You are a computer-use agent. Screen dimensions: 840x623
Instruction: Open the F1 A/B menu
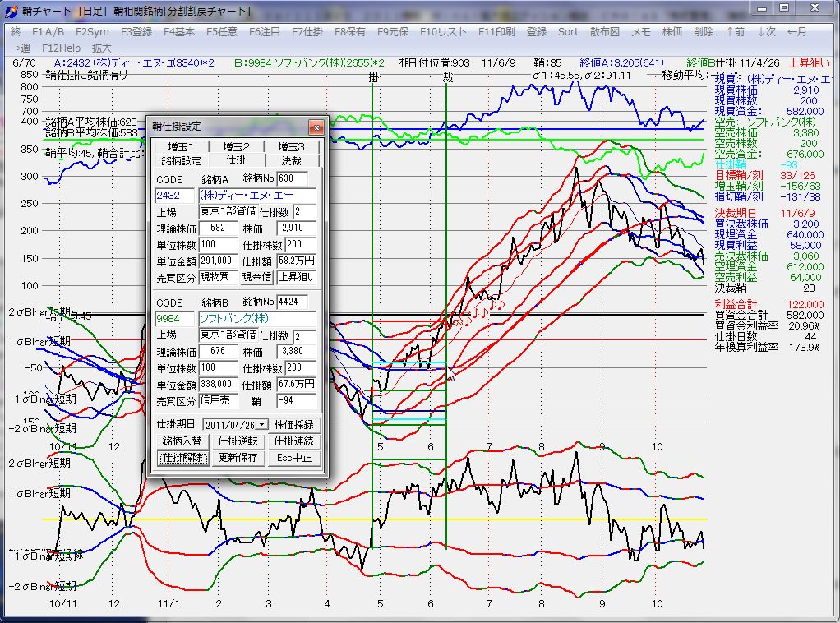[48, 31]
